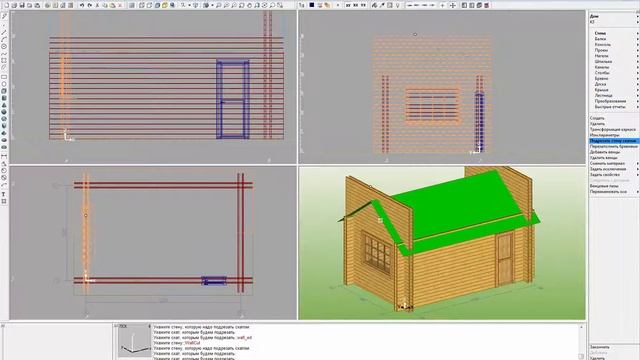Click the red X delete icon
Image resolution: width=640 pixels, height=360 pixels.
(x=120, y=5)
